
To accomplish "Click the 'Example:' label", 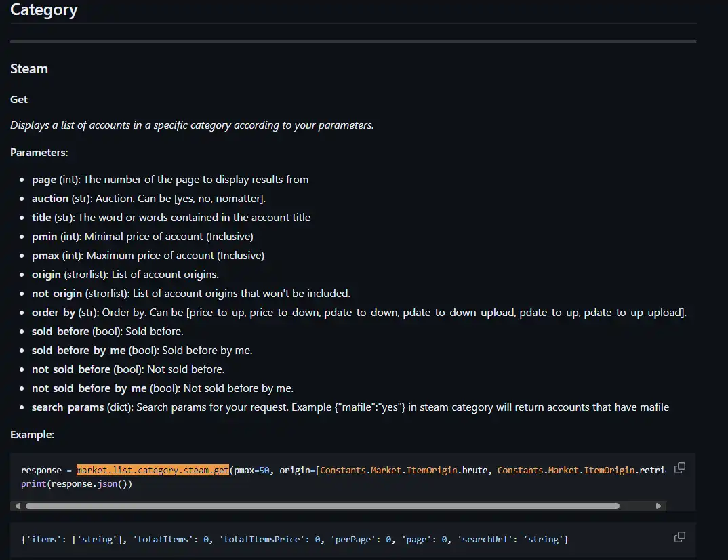I will 32,435.
